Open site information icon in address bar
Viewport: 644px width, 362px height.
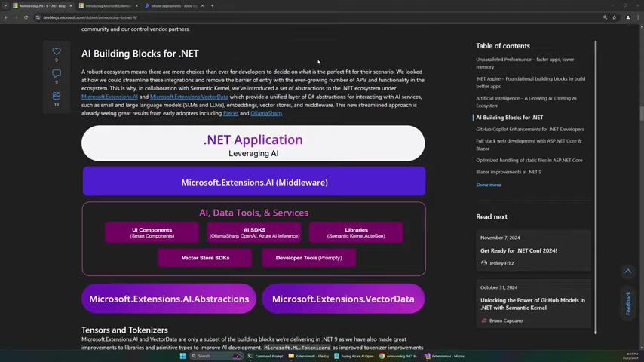tap(38, 17)
